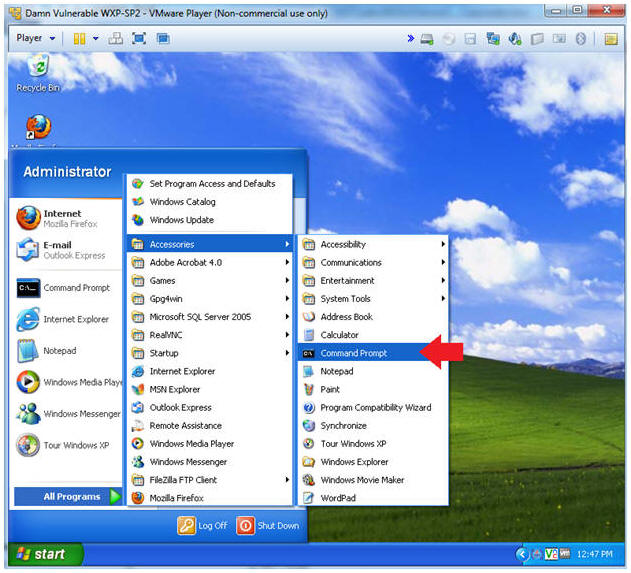Click the VMware full screen icon
631x573 pixels.
point(139,39)
